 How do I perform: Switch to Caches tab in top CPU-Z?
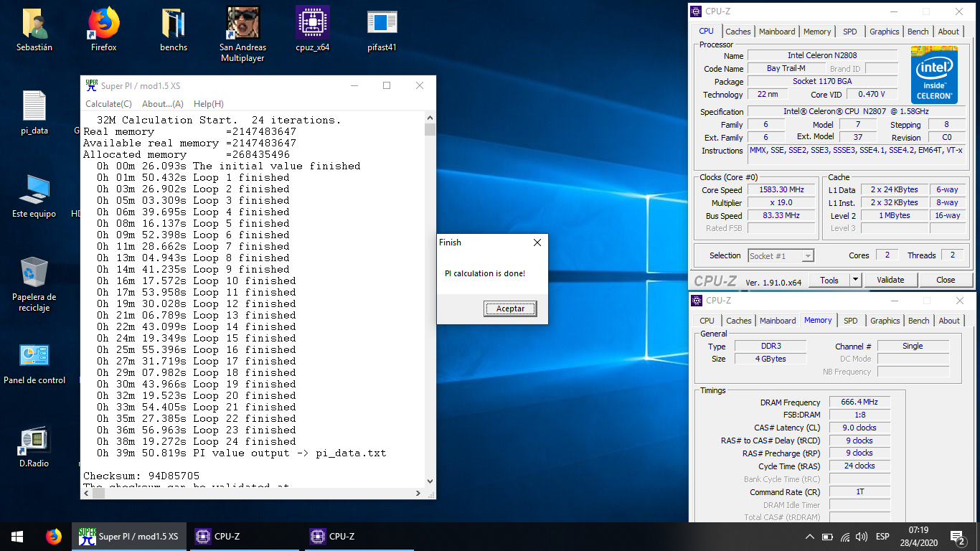738,32
